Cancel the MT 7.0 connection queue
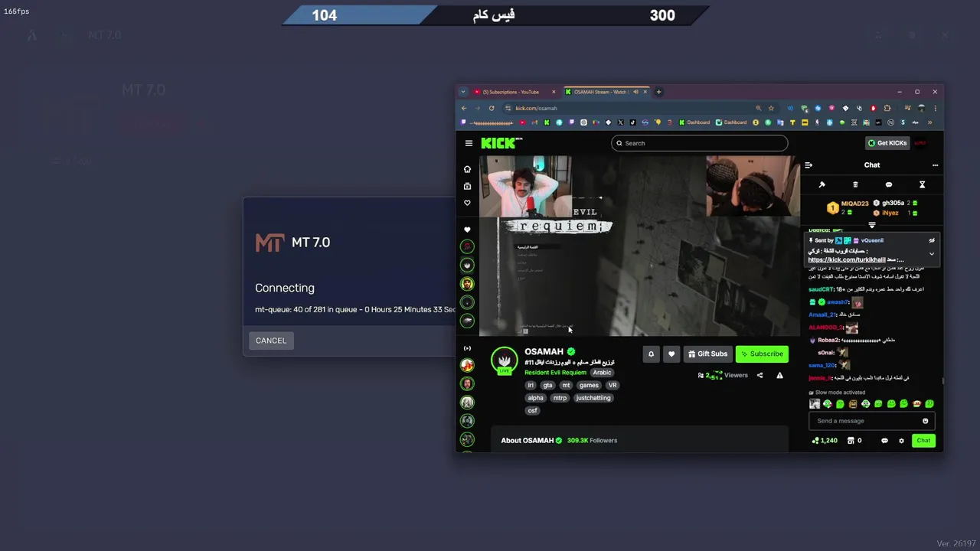 (271, 341)
